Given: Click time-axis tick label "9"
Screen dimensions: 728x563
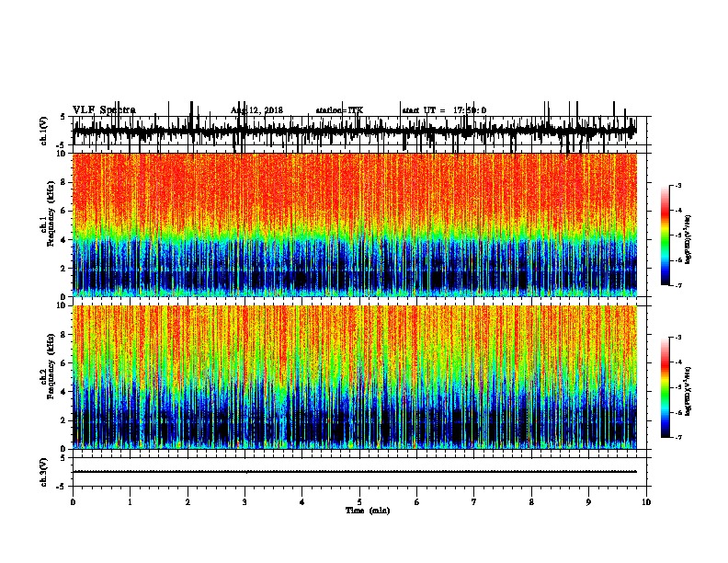Looking at the screenshot, I should (x=588, y=502).
